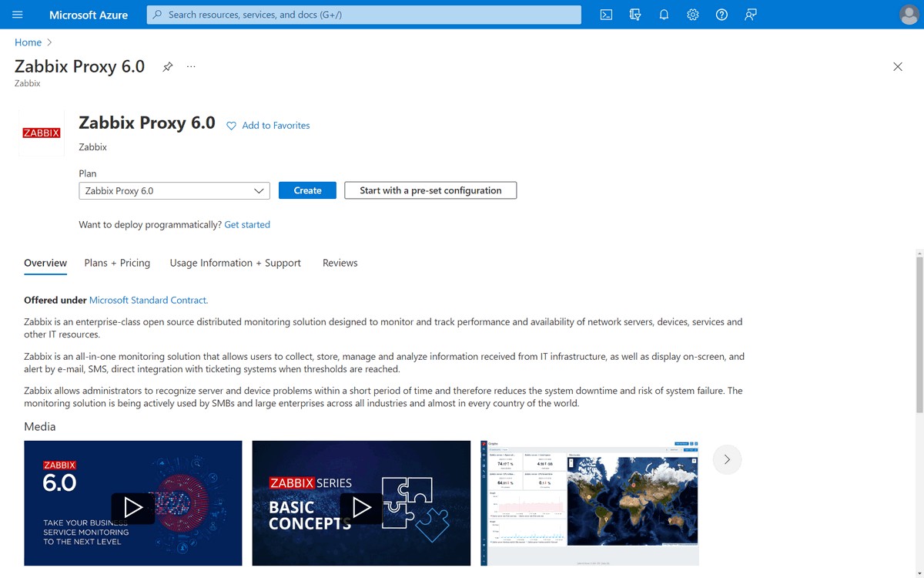
Task: Open Azure Cloud Shell from top bar
Action: point(606,15)
